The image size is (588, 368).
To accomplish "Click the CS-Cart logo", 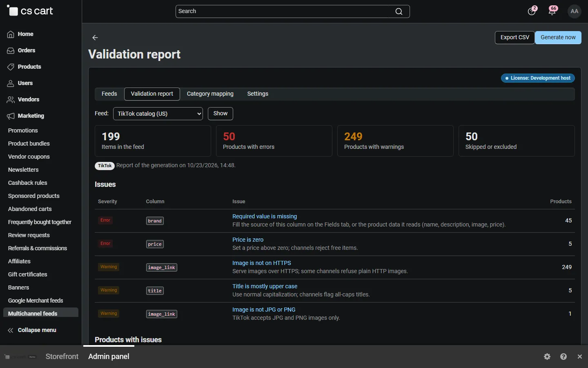I will pos(30,11).
